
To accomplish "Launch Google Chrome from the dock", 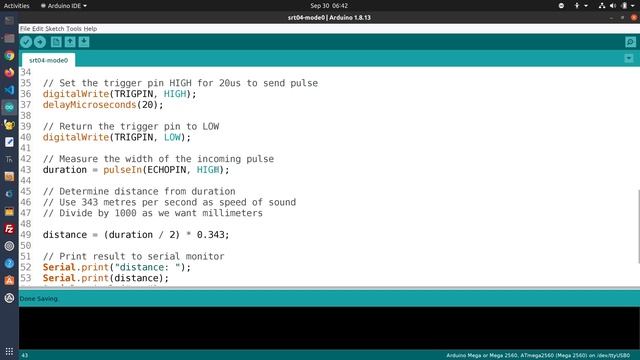I will pyautogui.click(x=9, y=56).
